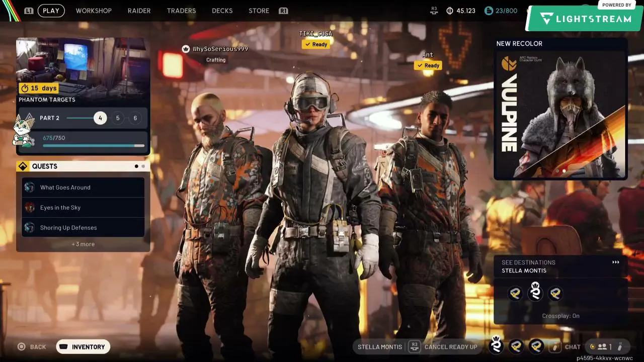Click the BACK button
Screen dimensions: 644x362
(x=32, y=347)
